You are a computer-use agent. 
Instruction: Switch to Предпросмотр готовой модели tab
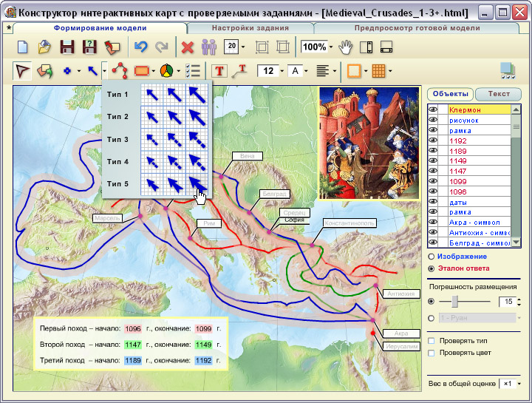(x=417, y=28)
